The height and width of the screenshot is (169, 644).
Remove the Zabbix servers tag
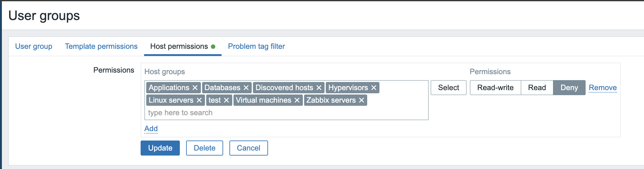point(362,100)
